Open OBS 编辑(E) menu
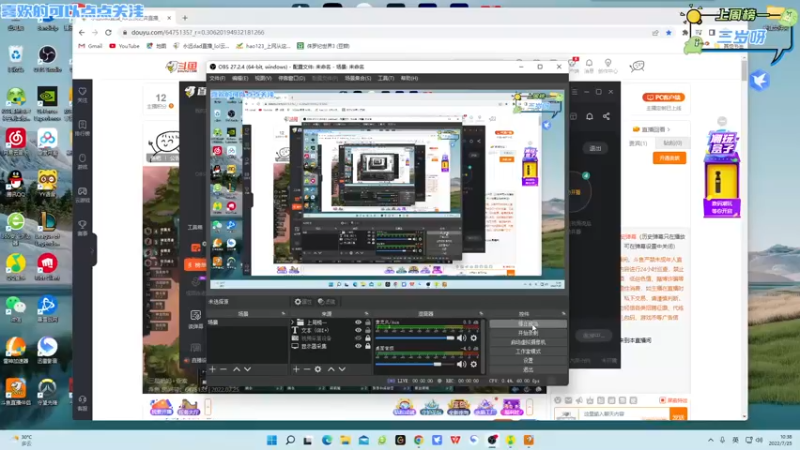 [x=240, y=78]
